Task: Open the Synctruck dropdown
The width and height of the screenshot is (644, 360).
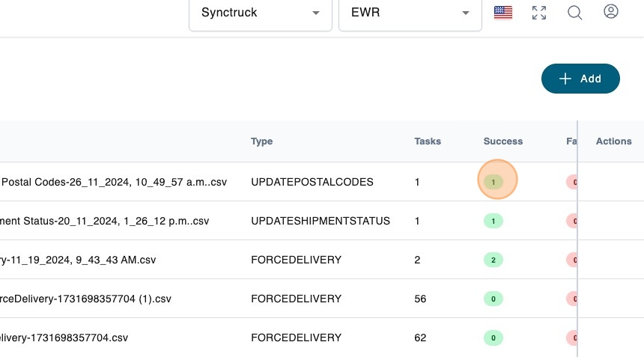Action: 260,13
